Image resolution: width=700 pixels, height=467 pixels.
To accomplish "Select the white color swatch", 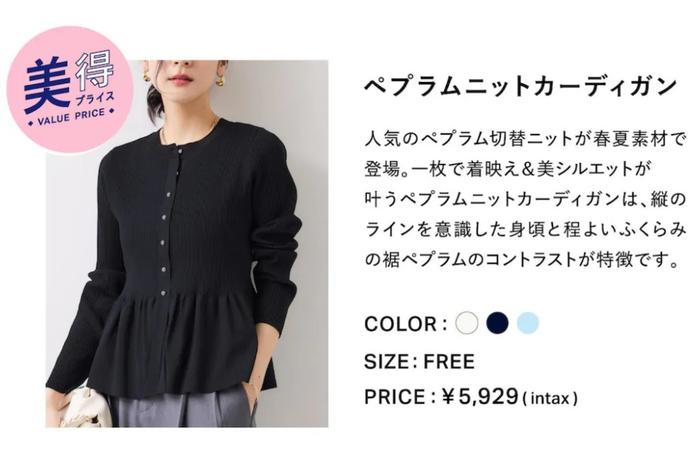I will click(x=467, y=322).
